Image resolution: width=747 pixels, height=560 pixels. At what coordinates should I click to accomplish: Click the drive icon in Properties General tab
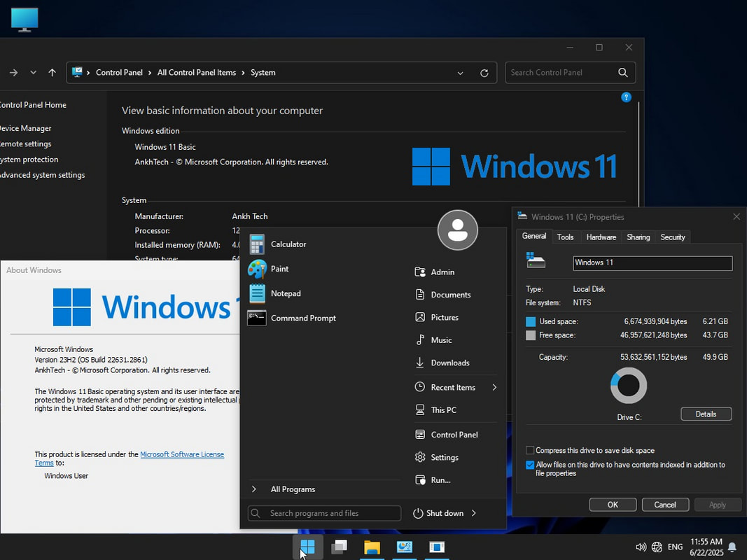point(536,260)
